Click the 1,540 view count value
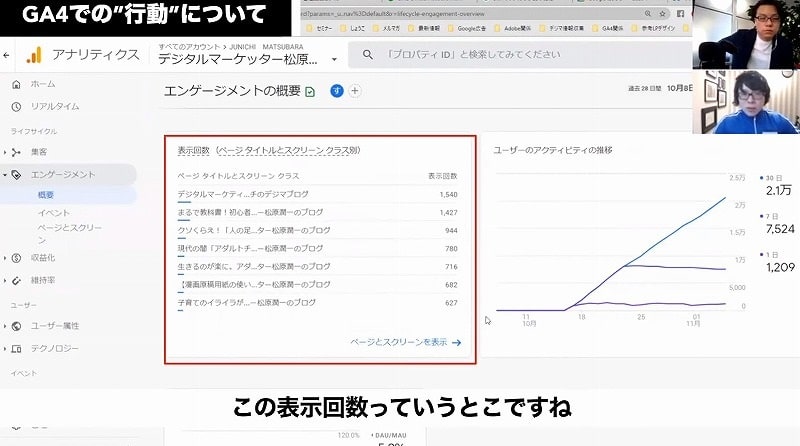 pos(448,194)
